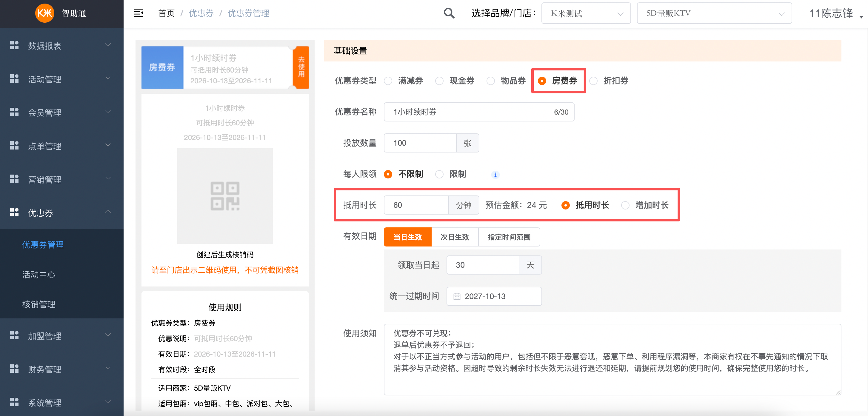This screenshot has height=416, width=868.
Task: Click the 数据报表 grid icon
Action: pos(14,45)
